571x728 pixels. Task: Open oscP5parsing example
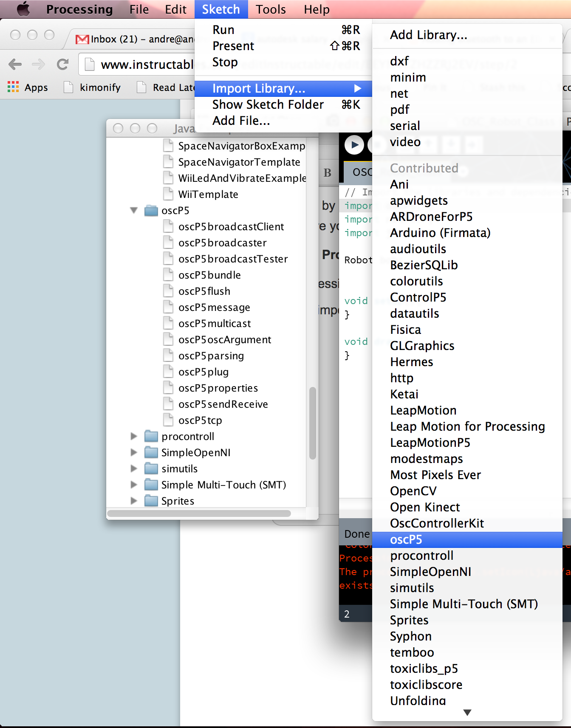point(211,356)
